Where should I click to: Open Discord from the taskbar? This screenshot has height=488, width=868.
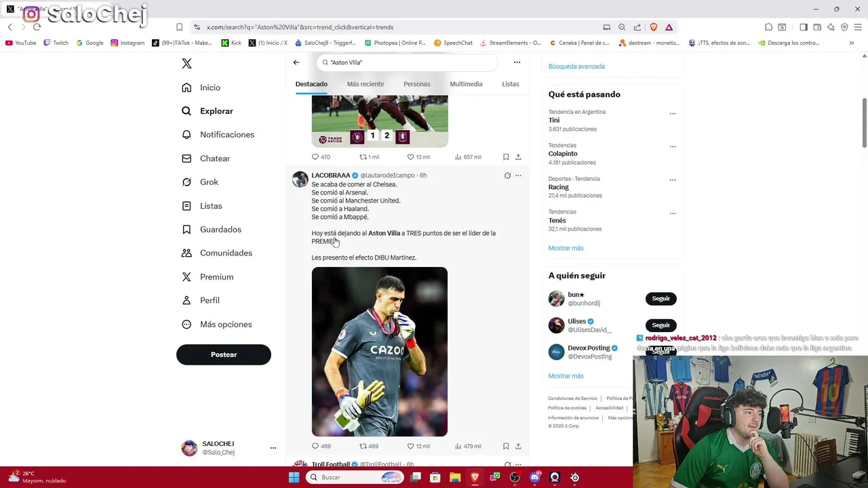pyautogui.click(x=535, y=477)
